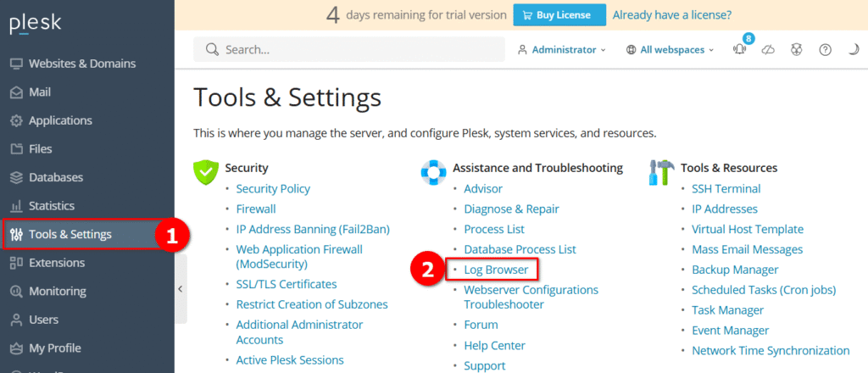The image size is (868, 373).
Task: Open Users in sidebar
Action: [x=44, y=320]
